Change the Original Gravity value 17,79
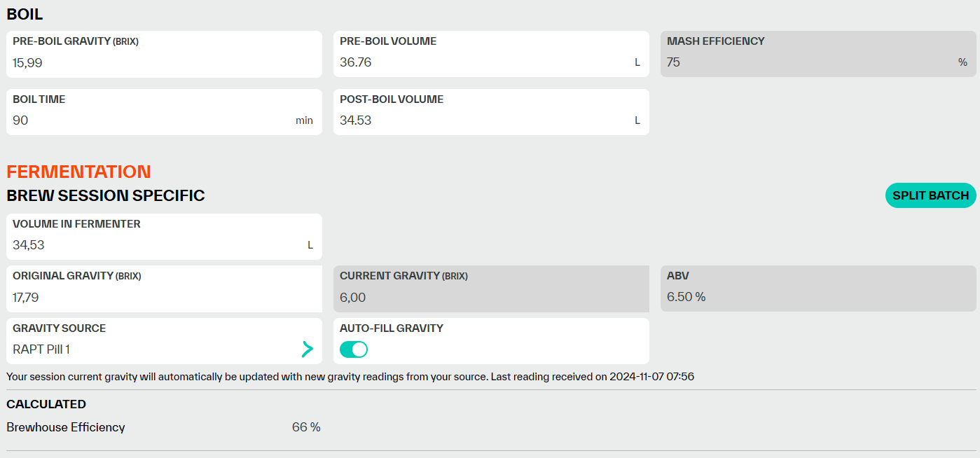The image size is (980, 458). [x=154, y=298]
